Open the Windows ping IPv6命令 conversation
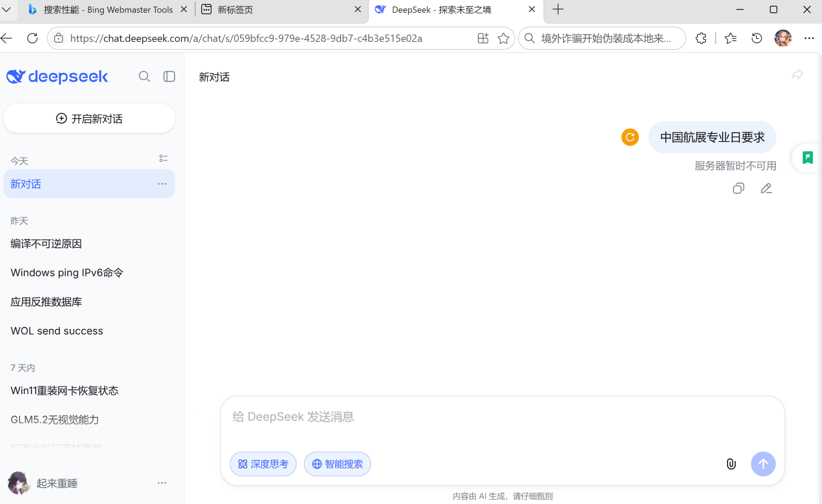Screen dimensions: 822x504 click(x=89, y=273)
